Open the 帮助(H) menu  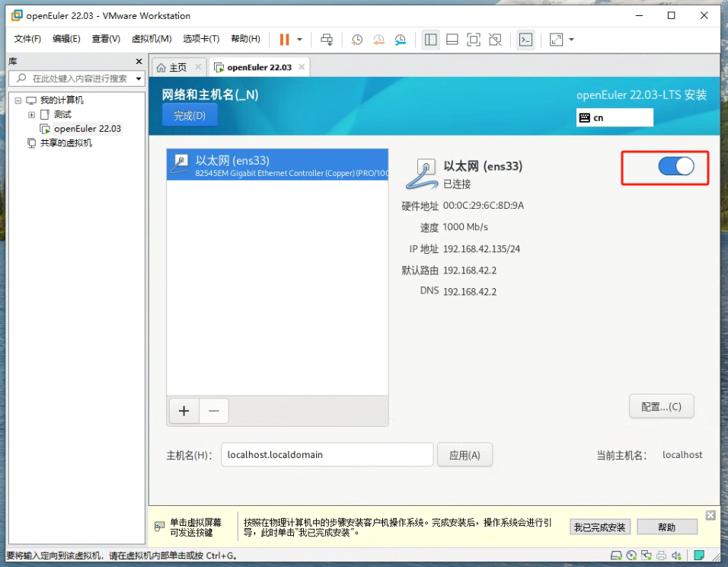[x=246, y=39]
